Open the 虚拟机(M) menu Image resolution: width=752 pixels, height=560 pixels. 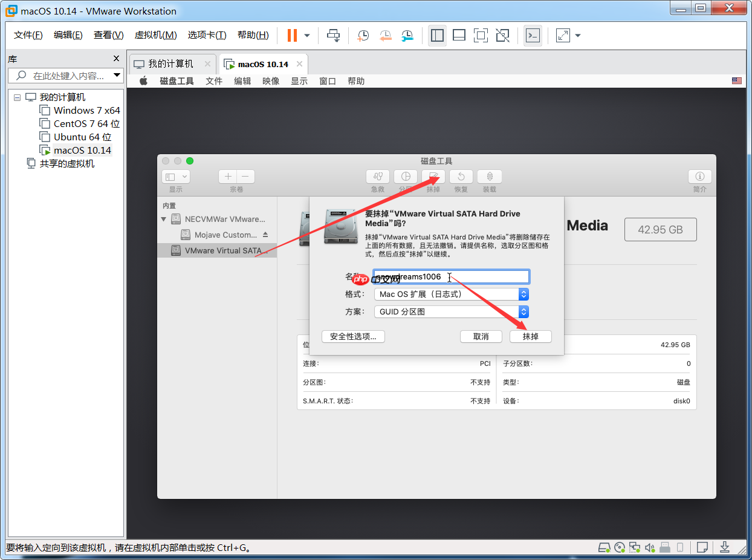(x=156, y=34)
